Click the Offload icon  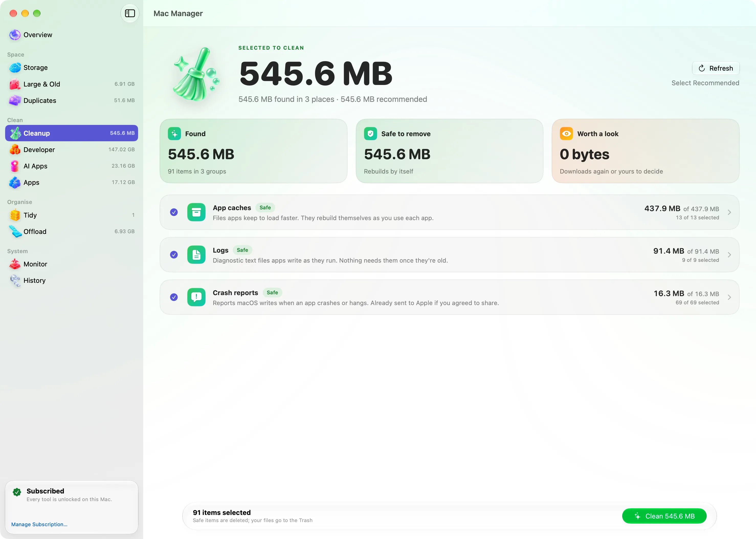(15, 232)
